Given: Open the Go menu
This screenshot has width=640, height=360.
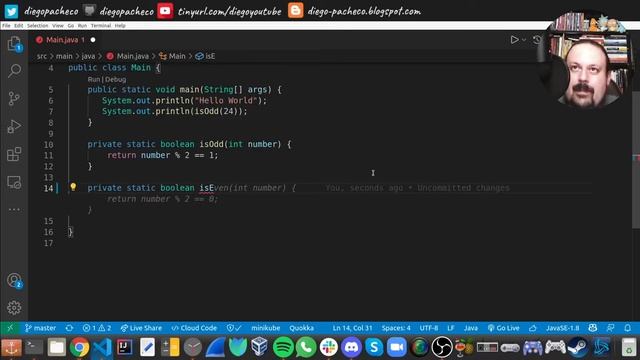Looking at the screenshot, I should 71,25.
